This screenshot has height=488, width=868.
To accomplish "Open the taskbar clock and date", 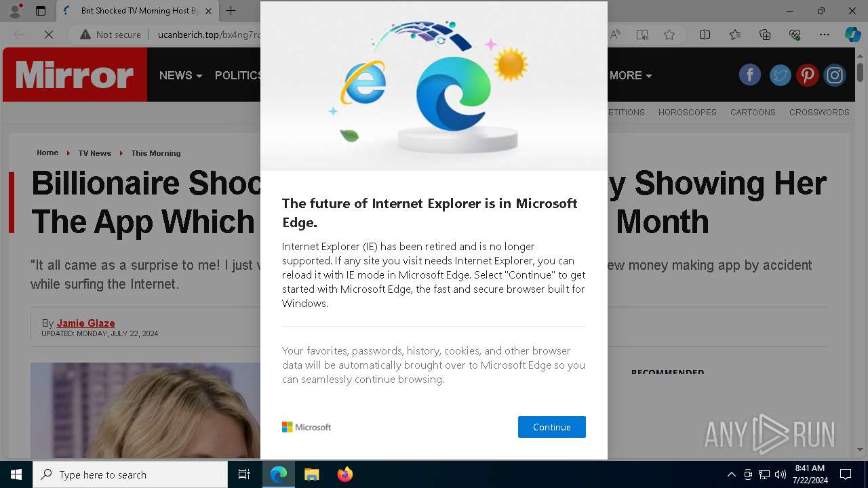I will coord(810,474).
